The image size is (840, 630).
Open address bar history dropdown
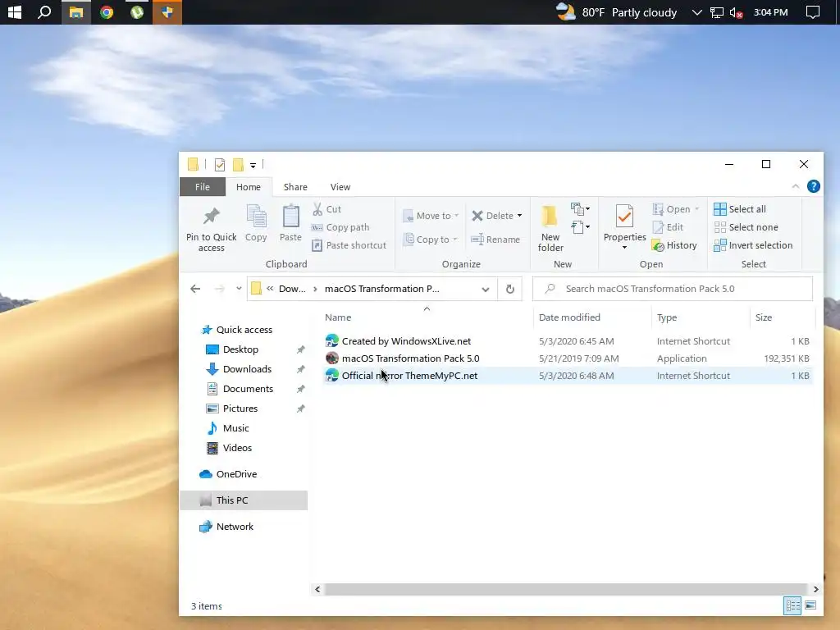click(x=486, y=290)
